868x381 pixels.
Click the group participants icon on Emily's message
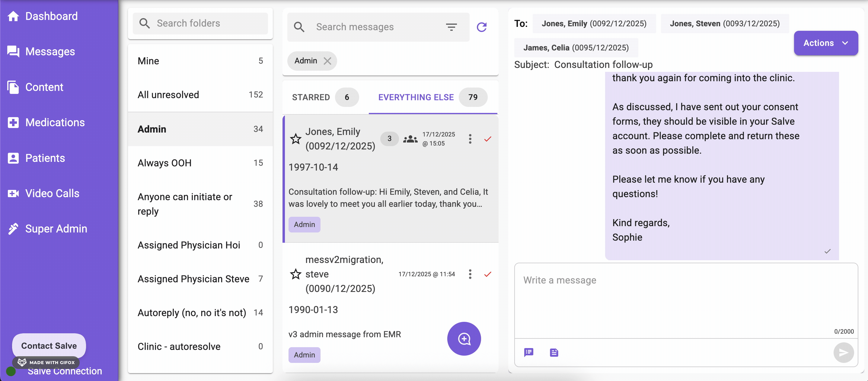pos(410,139)
